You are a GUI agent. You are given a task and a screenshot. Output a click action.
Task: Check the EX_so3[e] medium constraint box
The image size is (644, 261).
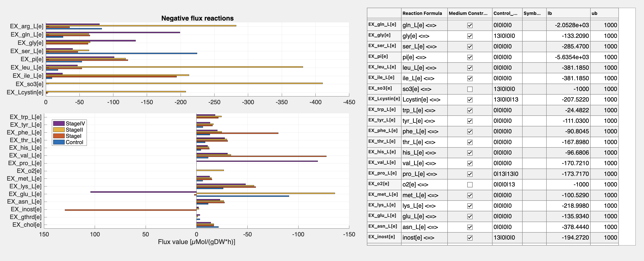point(470,89)
